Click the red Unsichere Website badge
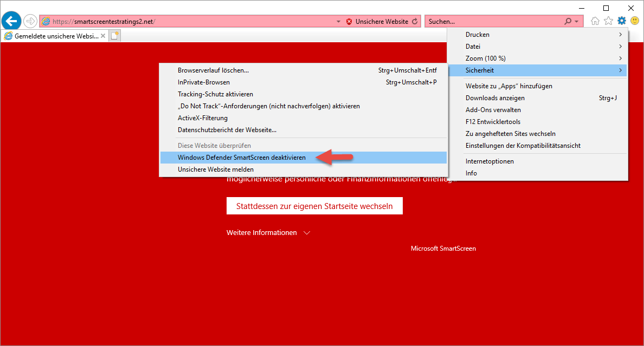Image resolution: width=644 pixels, height=346 pixels. tap(377, 22)
